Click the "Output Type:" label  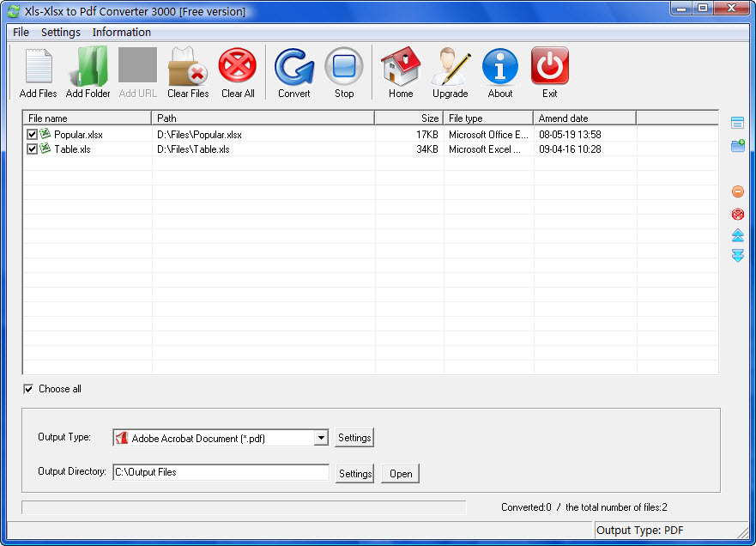(64, 437)
